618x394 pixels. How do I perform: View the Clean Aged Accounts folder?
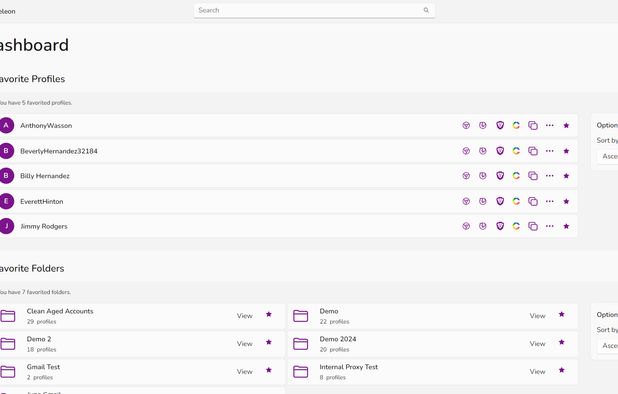244,316
